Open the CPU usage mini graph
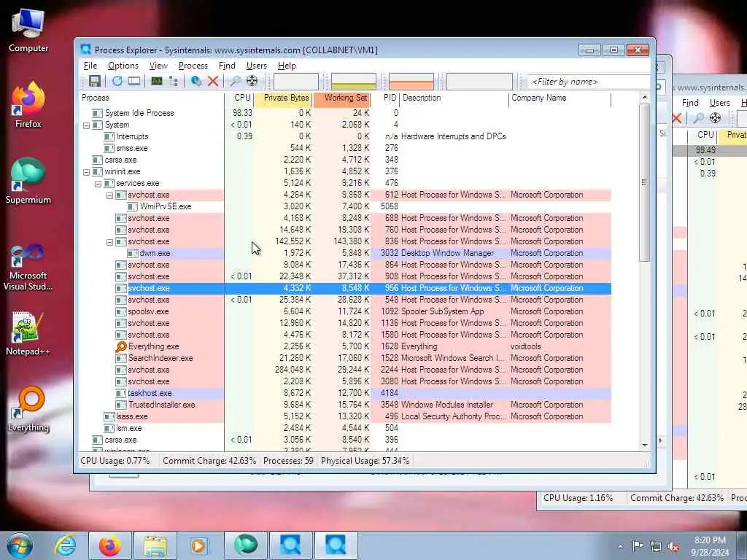 click(x=296, y=82)
